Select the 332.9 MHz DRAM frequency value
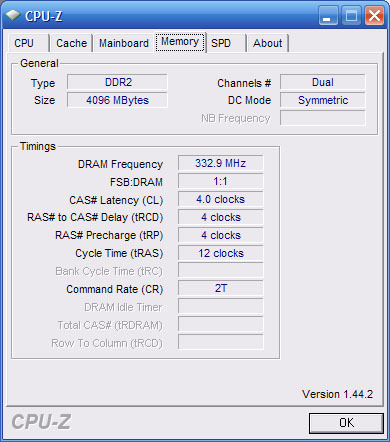 (x=221, y=163)
